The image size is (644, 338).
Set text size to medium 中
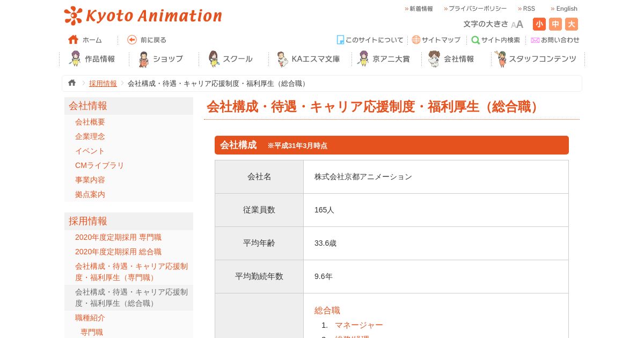coord(555,24)
